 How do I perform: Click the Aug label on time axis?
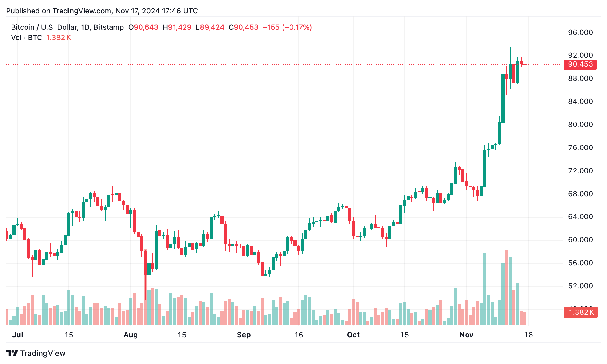pos(131,335)
